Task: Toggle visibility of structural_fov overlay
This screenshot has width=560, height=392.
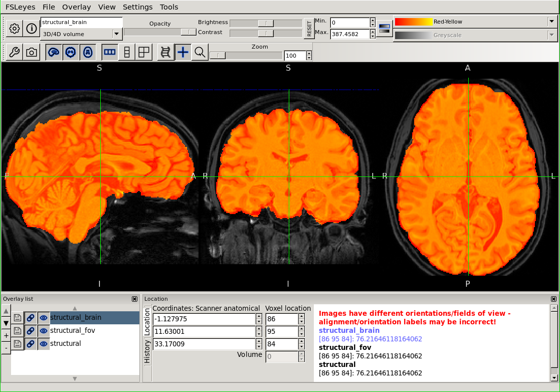Action: (44, 330)
